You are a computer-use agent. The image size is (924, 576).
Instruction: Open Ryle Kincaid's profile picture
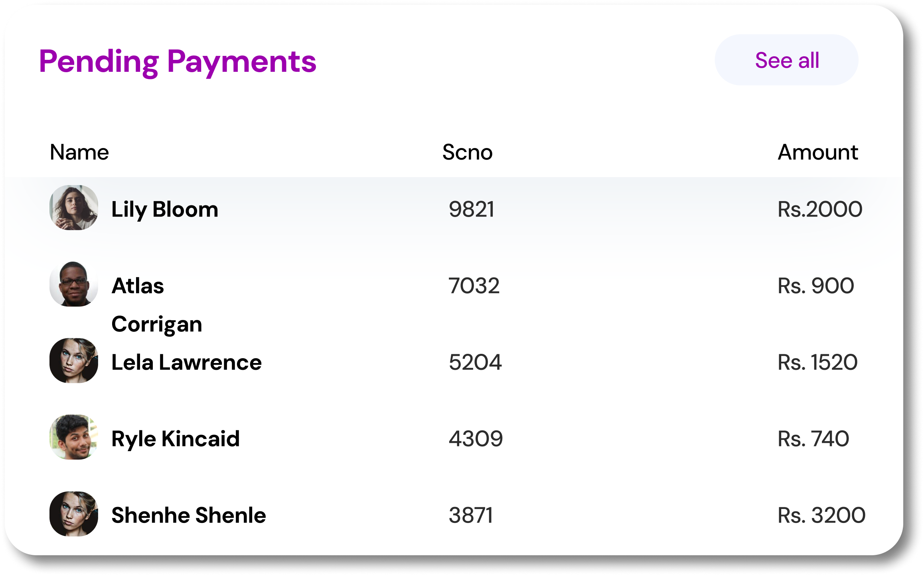[74, 437]
